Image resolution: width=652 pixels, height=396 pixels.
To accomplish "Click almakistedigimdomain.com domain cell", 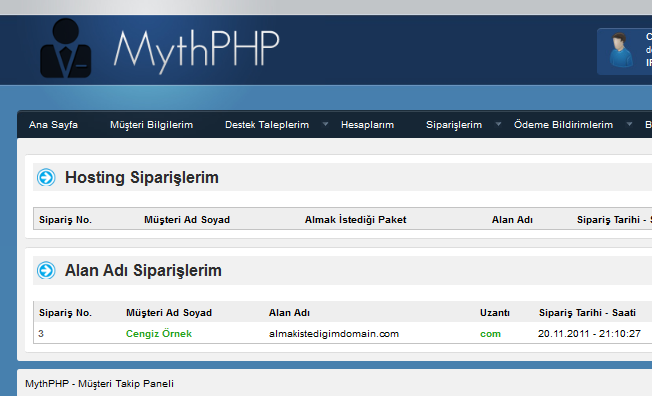I will point(334,334).
